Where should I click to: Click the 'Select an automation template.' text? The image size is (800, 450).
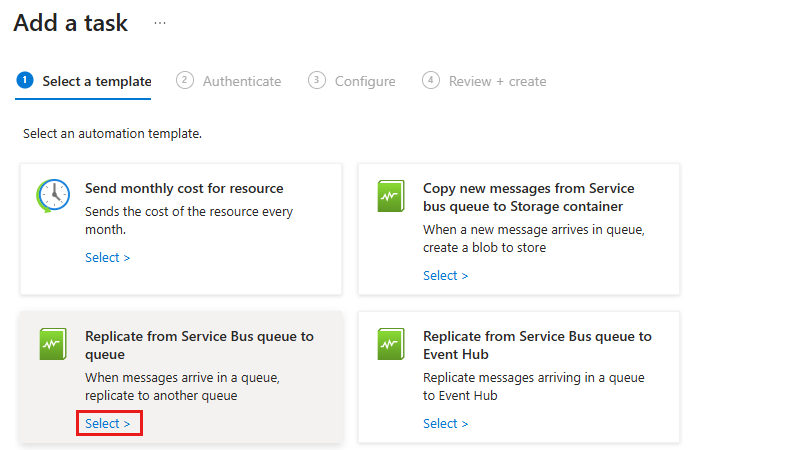click(x=112, y=134)
